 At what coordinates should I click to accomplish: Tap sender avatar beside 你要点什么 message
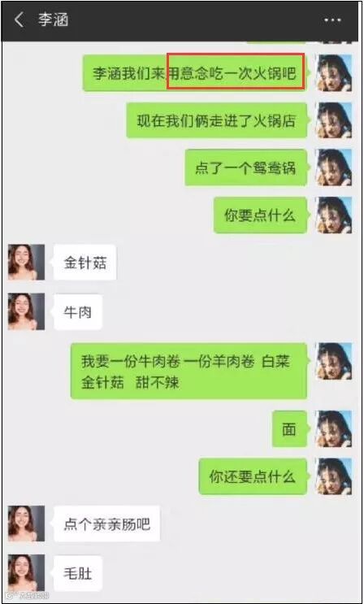(x=334, y=215)
